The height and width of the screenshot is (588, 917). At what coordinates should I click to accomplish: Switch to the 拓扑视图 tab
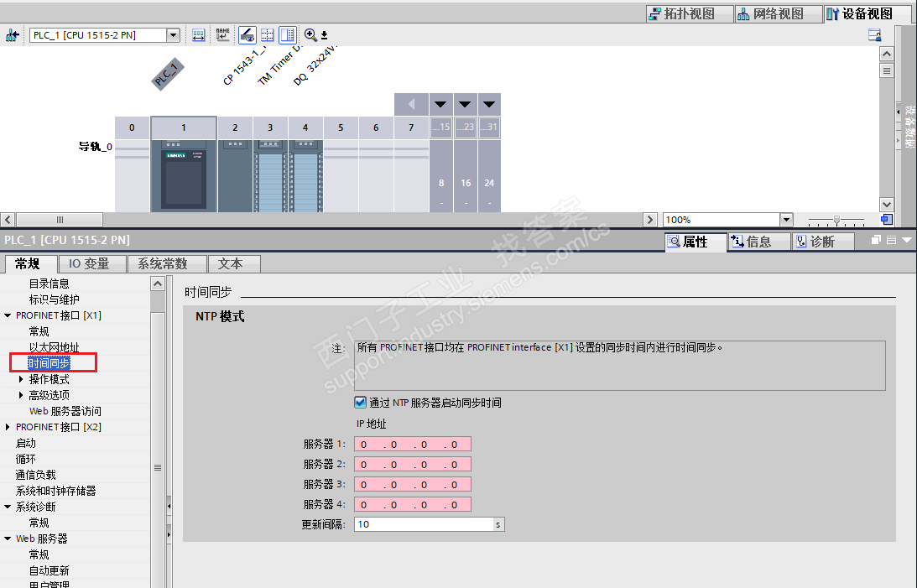pos(690,13)
